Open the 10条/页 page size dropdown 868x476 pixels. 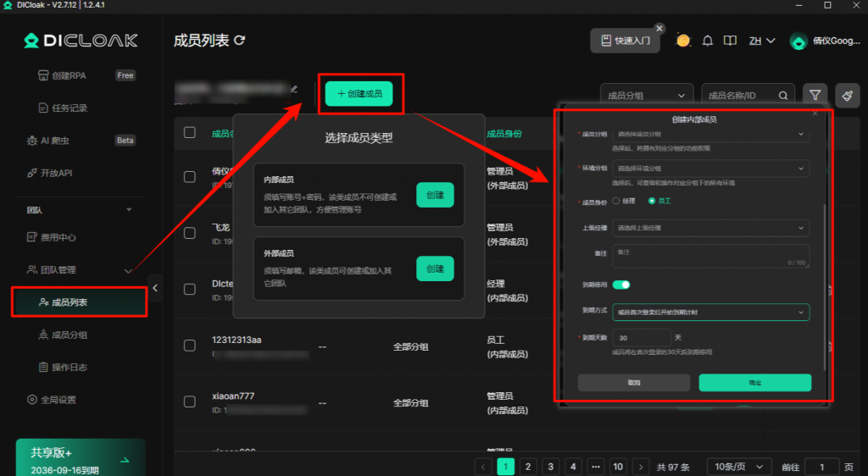pos(738,467)
